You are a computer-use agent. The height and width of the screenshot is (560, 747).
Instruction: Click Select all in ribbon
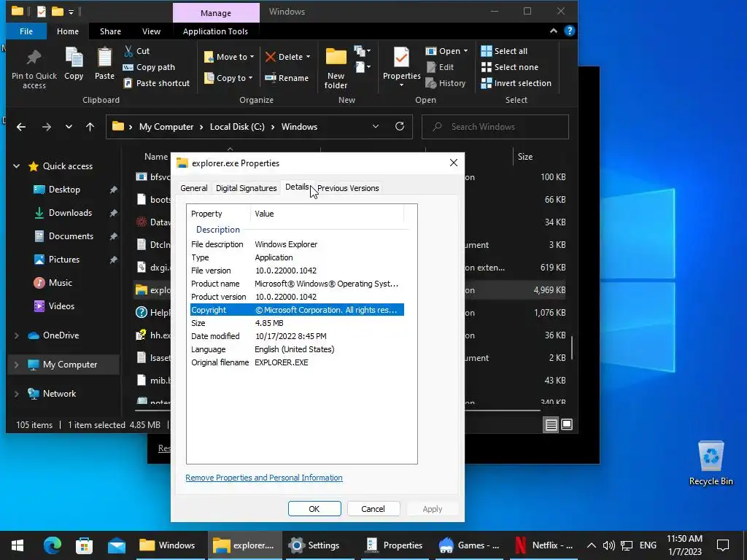click(x=504, y=51)
